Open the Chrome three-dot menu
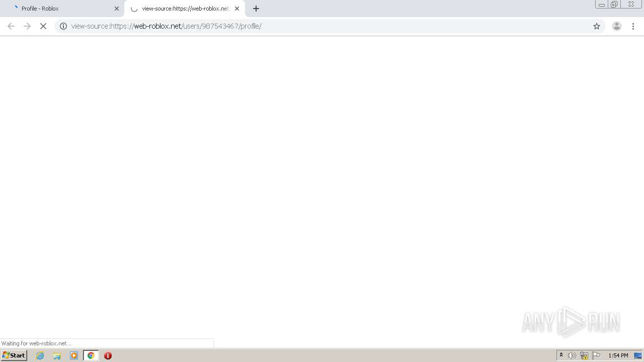This screenshot has height=362, width=644. 633,26
